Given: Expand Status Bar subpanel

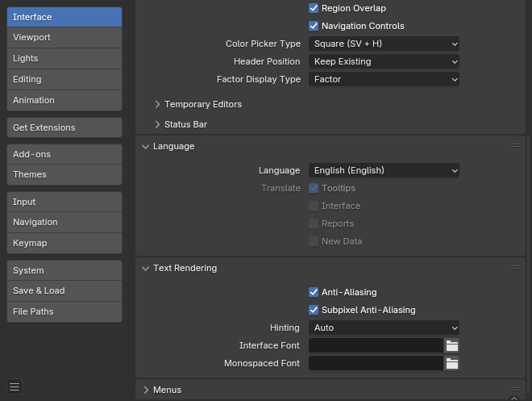Looking at the screenshot, I should point(157,124).
